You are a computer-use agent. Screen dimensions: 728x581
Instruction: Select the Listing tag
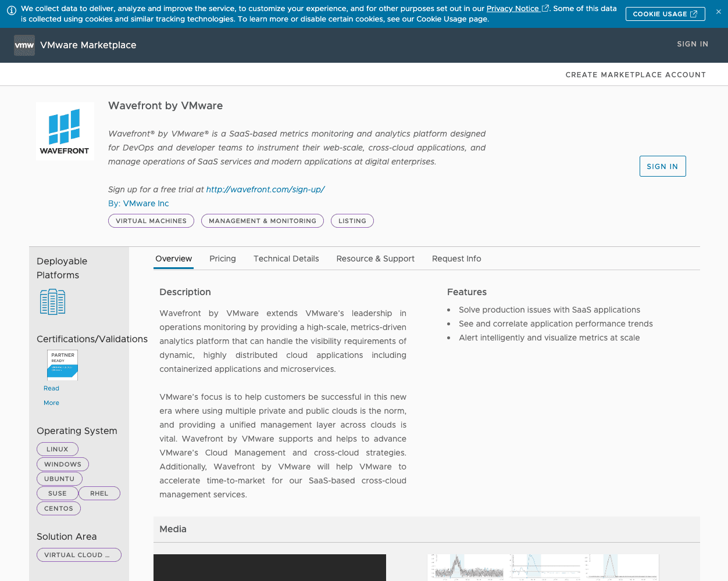[352, 221]
